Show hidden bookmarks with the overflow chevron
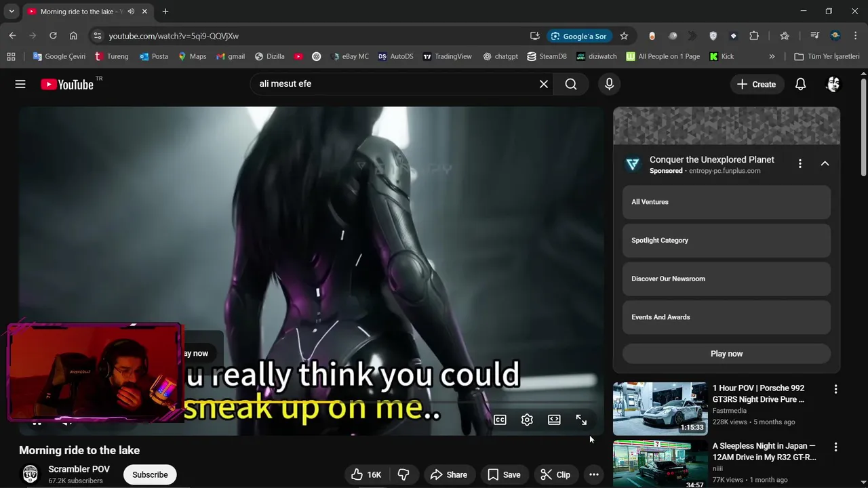Viewport: 868px width, 488px height. click(x=772, y=56)
